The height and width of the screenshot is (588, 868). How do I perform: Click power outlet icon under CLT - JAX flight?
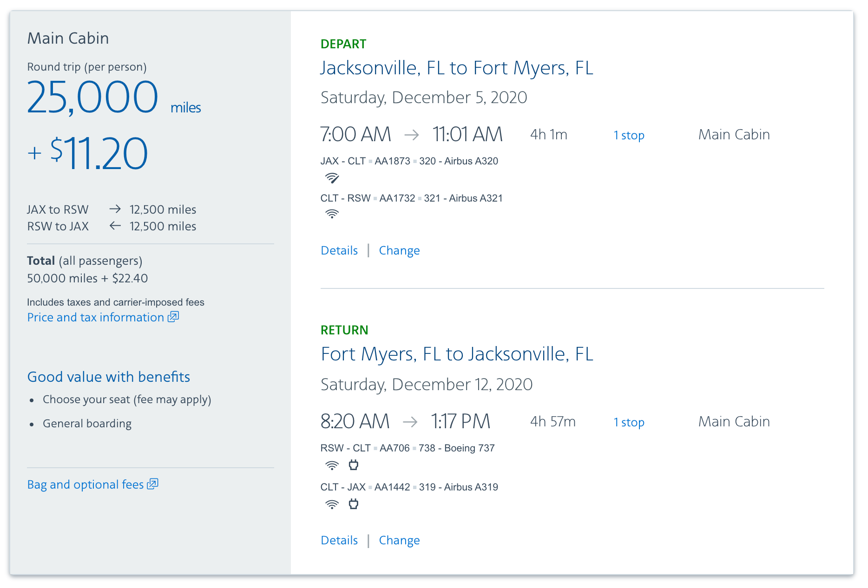tap(354, 504)
